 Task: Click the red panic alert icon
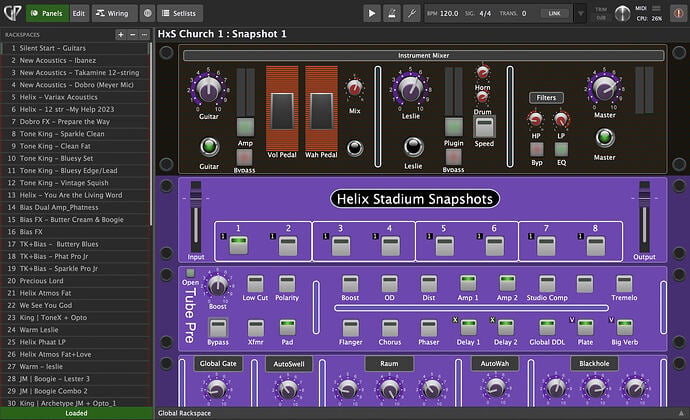pyautogui.click(x=679, y=13)
